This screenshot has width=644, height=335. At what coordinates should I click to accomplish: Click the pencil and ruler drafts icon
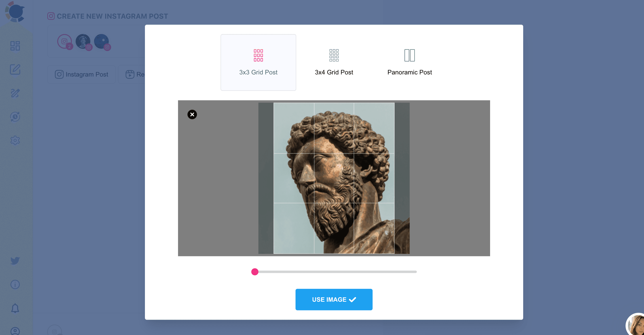(15, 93)
